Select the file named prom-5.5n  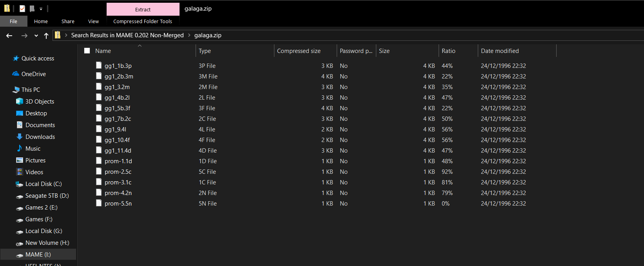[x=118, y=204]
